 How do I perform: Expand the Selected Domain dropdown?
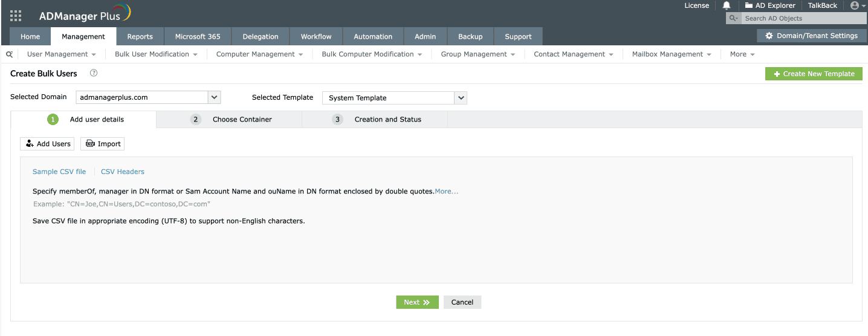click(214, 97)
